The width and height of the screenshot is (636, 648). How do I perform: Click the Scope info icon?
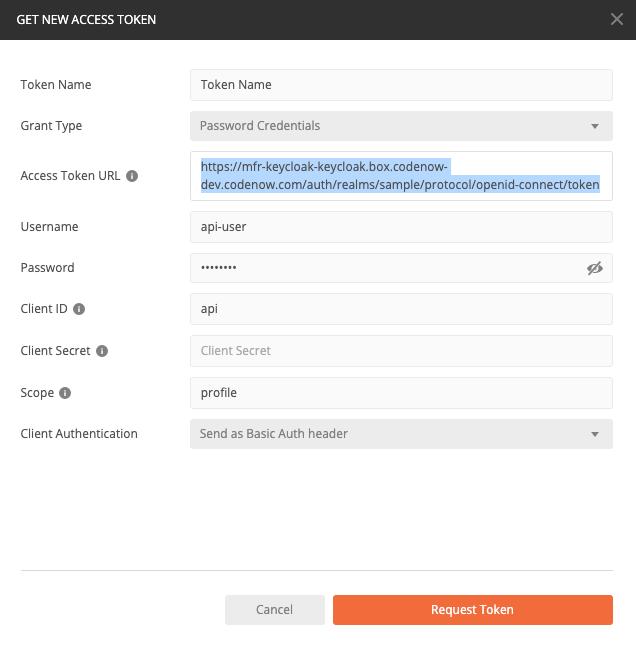[x=65, y=393]
